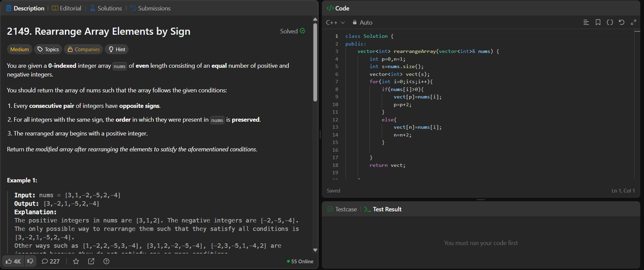The image size is (644, 270).
Task: Reveal the Hint
Action: pyautogui.click(x=116, y=49)
